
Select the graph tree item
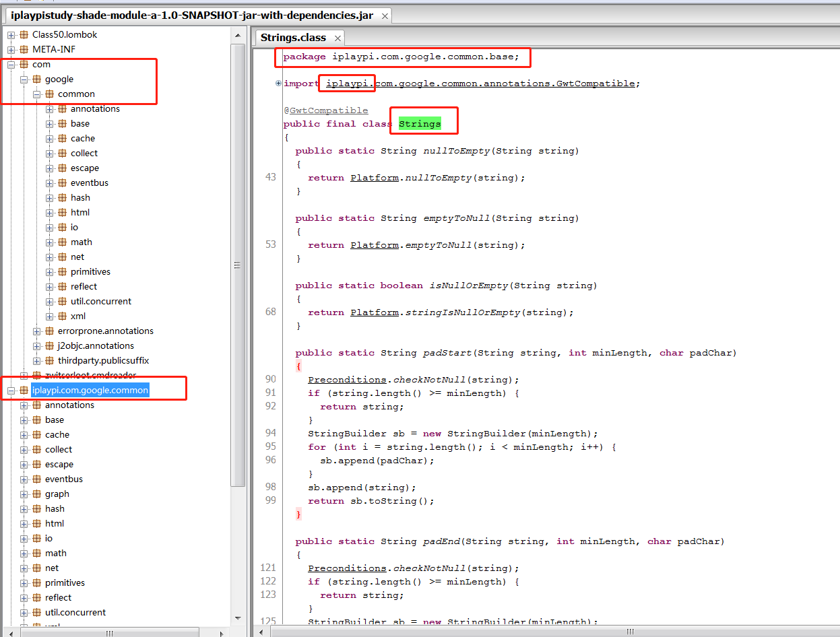click(x=57, y=494)
